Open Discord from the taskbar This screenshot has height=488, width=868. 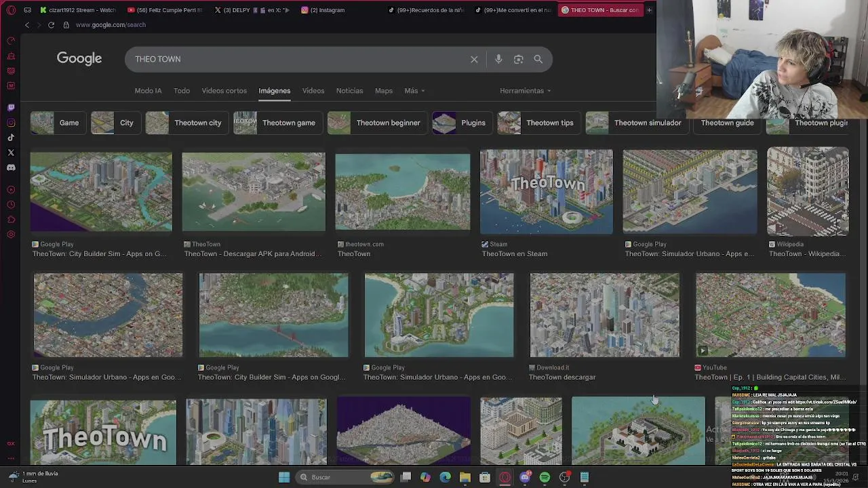(x=525, y=477)
